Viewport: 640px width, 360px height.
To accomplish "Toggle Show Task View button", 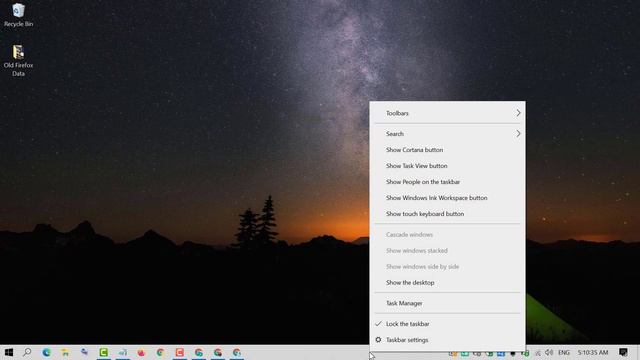I will (x=447, y=166).
